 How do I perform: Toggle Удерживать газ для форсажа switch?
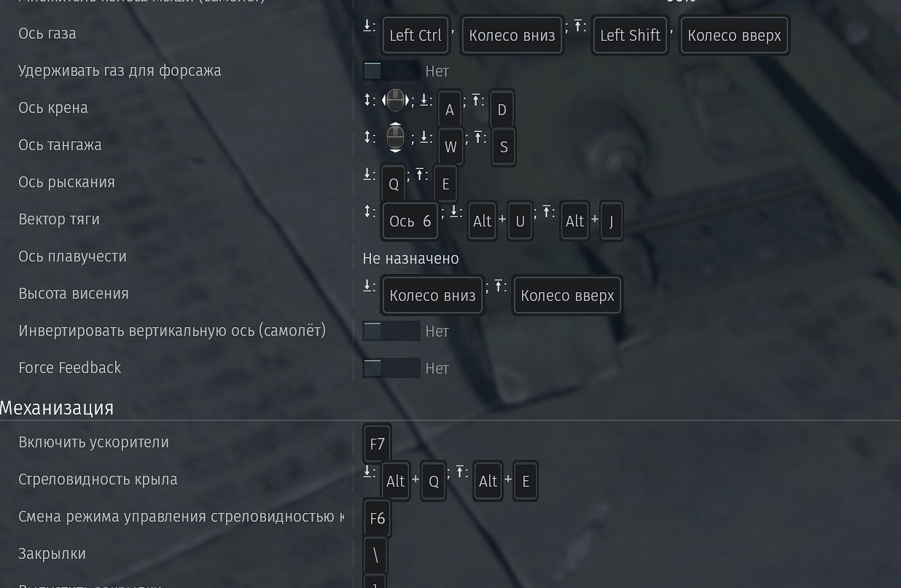[x=391, y=71]
